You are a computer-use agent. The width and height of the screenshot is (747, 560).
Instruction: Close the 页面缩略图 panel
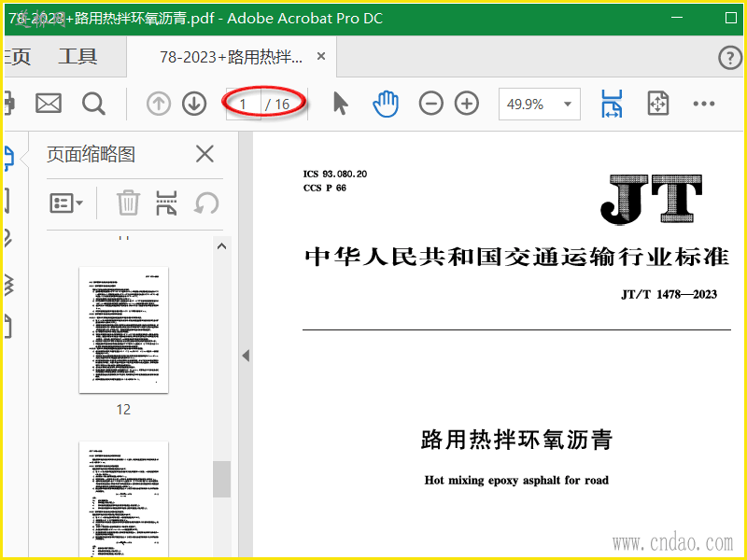point(204,154)
